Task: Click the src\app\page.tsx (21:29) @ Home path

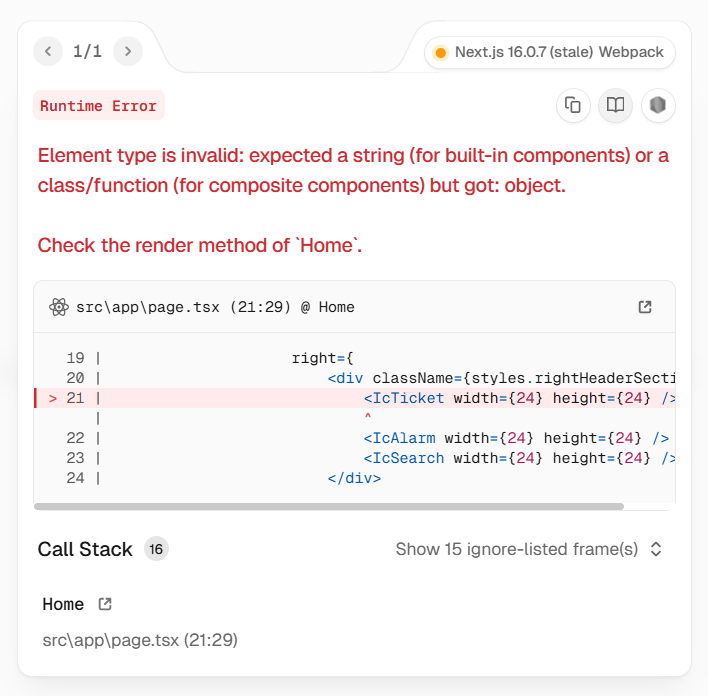Action: click(x=215, y=307)
